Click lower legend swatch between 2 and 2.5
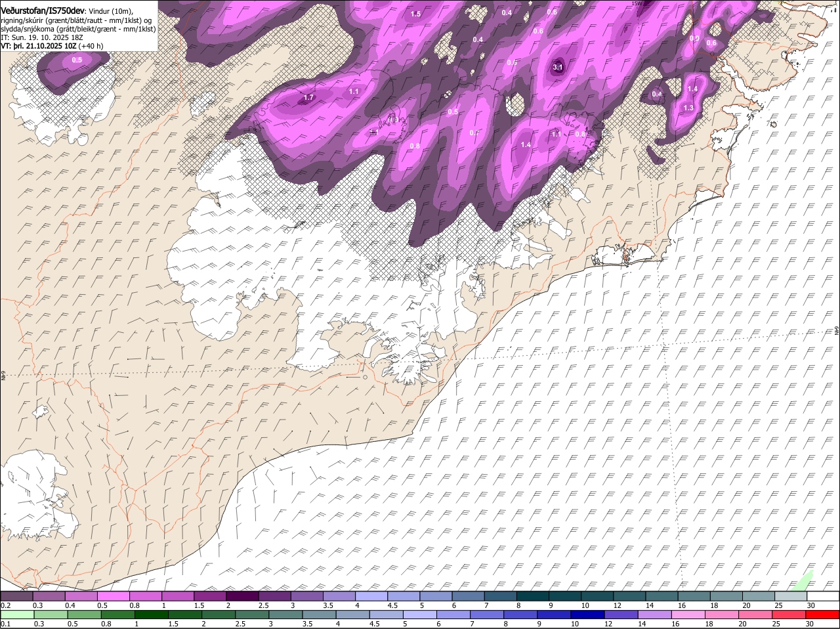The height and width of the screenshot is (629, 840). (x=219, y=614)
